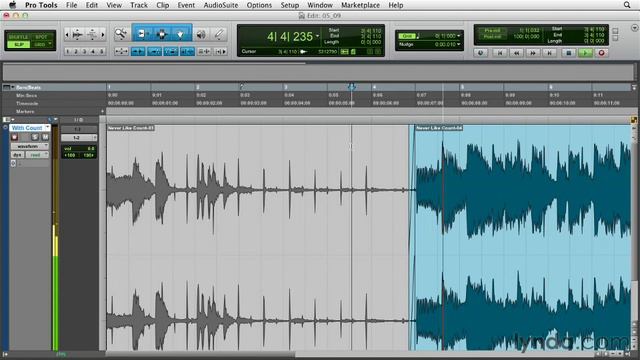Click the audio waveform zoom button
The height and width of the screenshot is (360, 640).
pos(78,35)
